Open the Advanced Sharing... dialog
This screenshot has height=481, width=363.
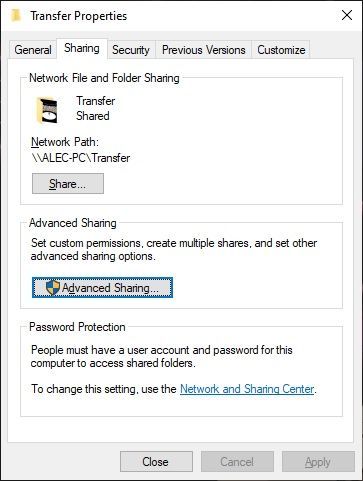(103, 288)
